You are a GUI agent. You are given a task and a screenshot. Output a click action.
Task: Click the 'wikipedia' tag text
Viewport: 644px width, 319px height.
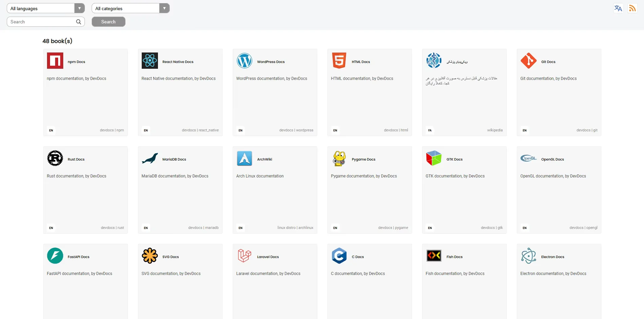pyautogui.click(x=495, y=130)
